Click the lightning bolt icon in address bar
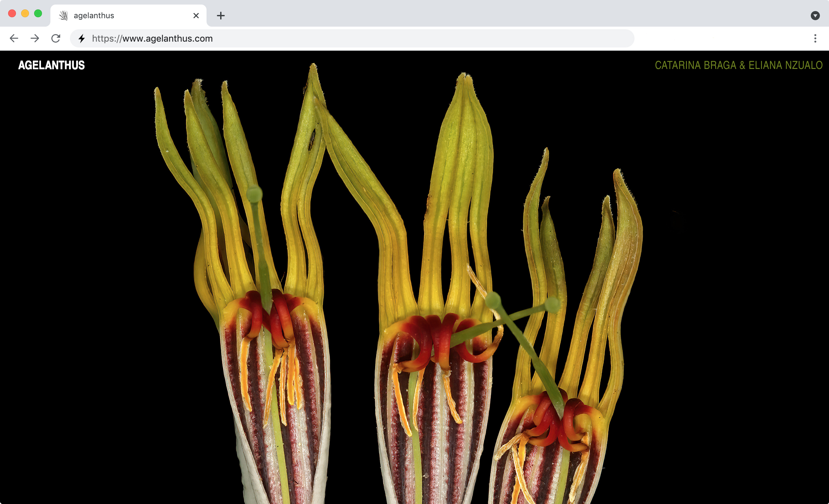The image size is (829, 504). [x=82, y=39]
